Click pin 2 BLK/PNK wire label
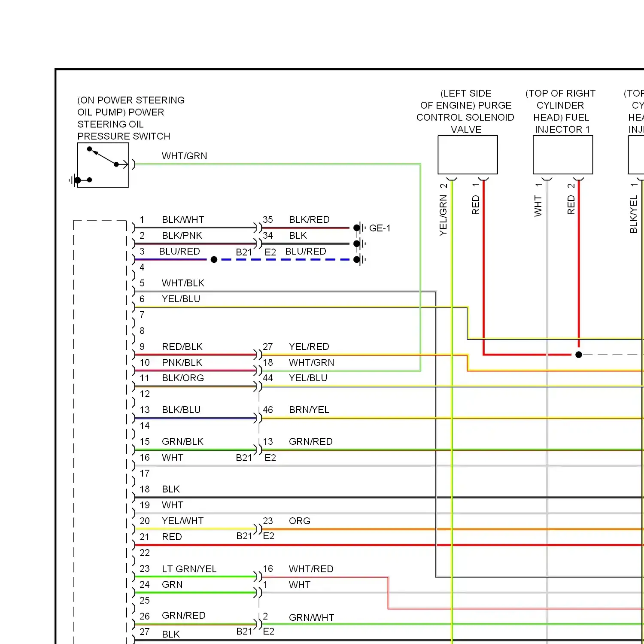The image size is (644, 644). click(182, 236)
